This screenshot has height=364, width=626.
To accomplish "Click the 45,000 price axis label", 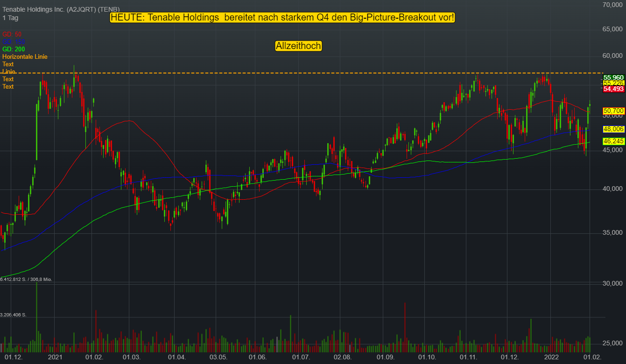I will (x=613, y=150).
